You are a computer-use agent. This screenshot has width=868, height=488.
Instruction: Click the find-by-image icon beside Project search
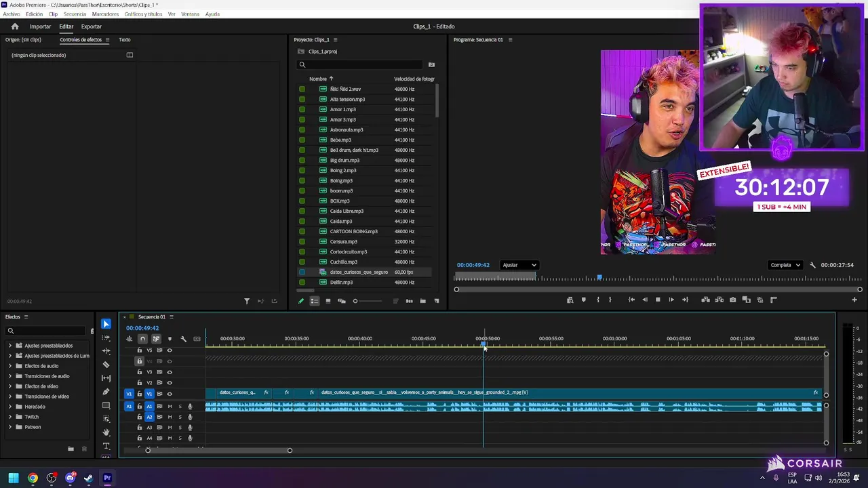point(431,64)
